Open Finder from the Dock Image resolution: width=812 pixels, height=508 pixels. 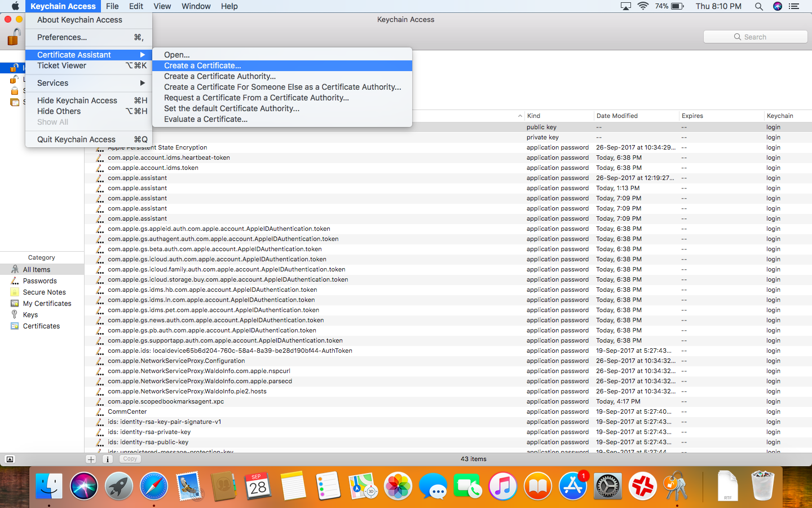49,486
